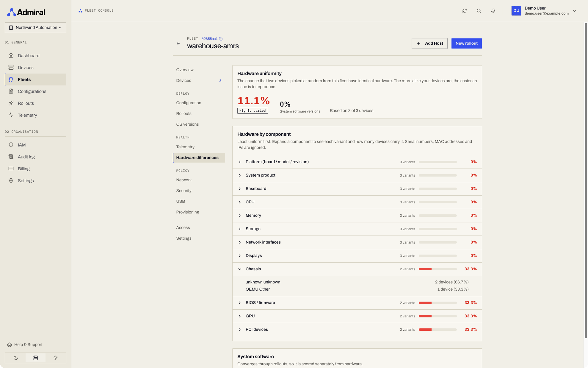Image resolution: width=588 pixels, height=368 pixels.
Task: Click the Admiral logo icon
Action: point(12,12)
